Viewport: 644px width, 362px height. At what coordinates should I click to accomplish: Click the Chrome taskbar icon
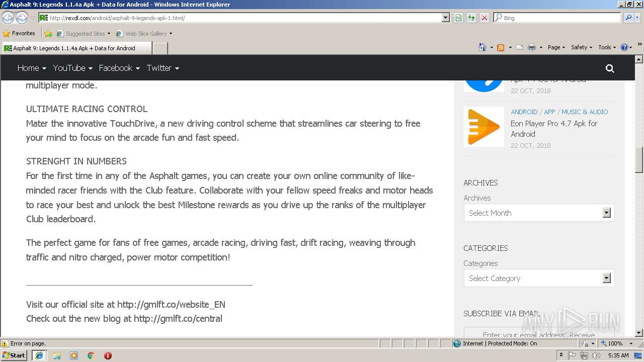91,355
